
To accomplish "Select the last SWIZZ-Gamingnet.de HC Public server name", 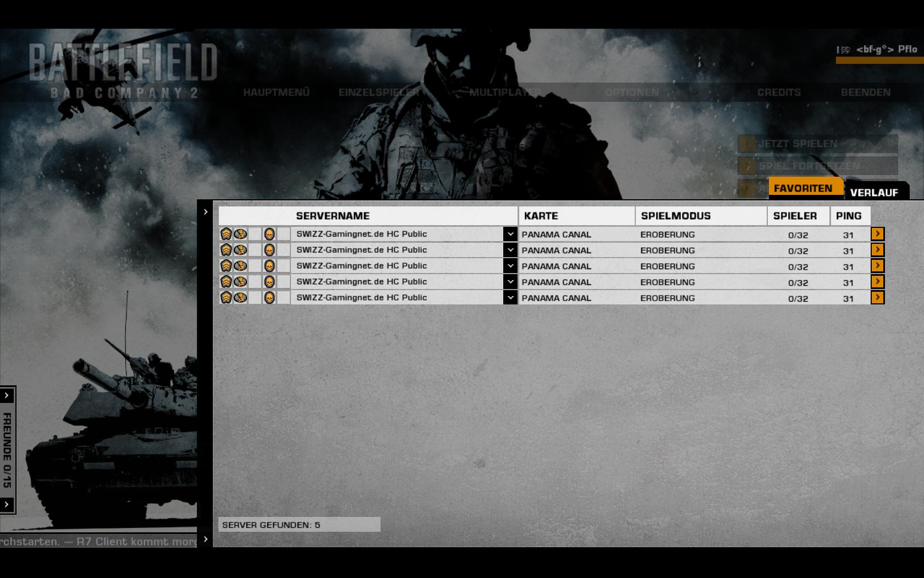I will tap(361, 298).
